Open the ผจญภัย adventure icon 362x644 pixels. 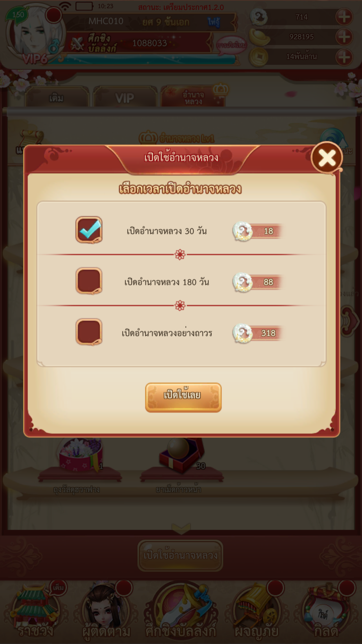click(x=257, y=612)
